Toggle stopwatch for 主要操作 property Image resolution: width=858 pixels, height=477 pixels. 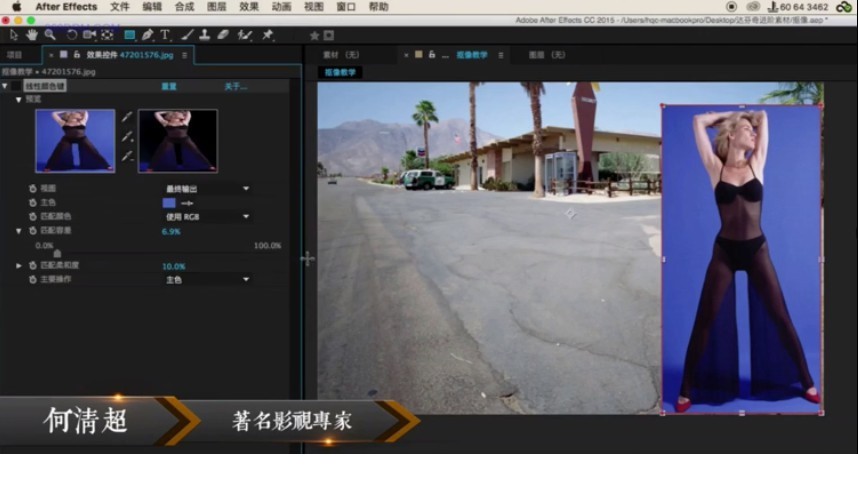[x=33, y=280]
